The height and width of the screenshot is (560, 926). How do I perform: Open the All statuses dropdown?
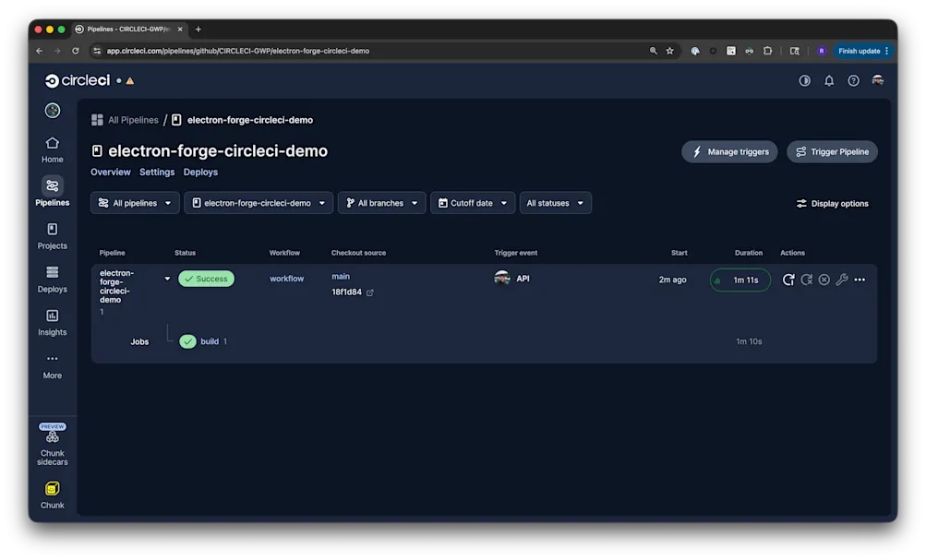point(555,203)
